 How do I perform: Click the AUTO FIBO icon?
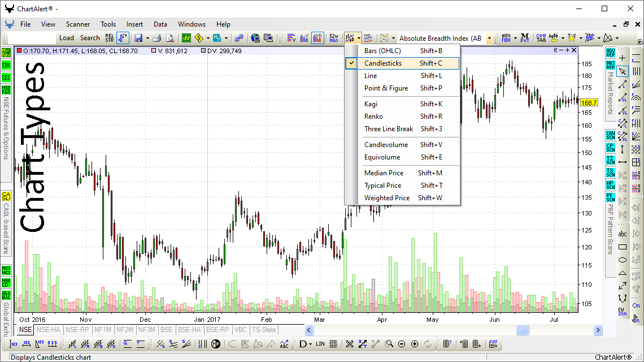pos(506,38)
